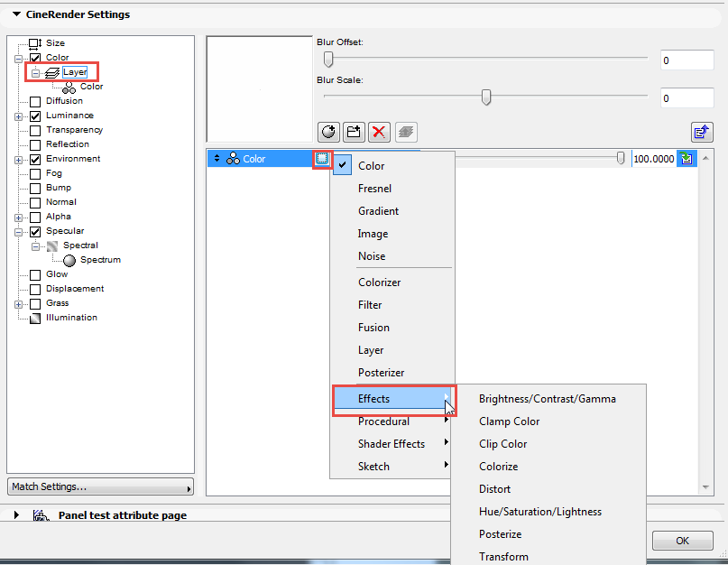728x565 pixels.
Task: Click the Layer stack icon in tree
Action: (x=52, y=73)
